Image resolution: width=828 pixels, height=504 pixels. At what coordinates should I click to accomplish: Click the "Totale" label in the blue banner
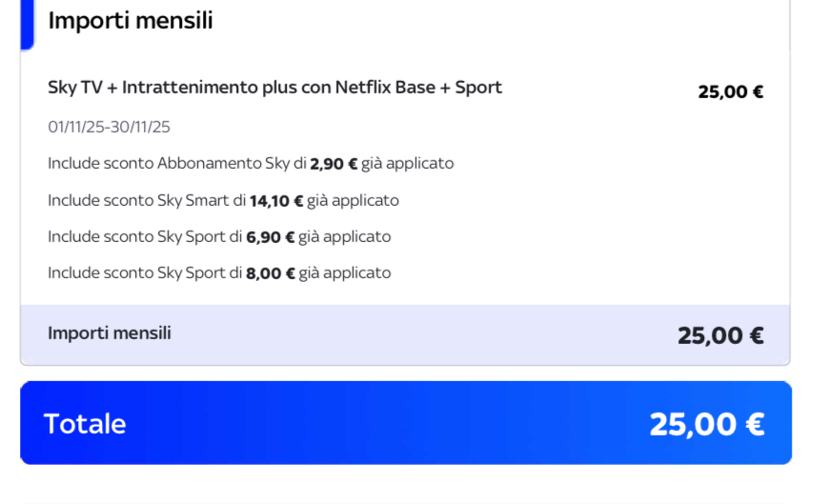point(85,424)
